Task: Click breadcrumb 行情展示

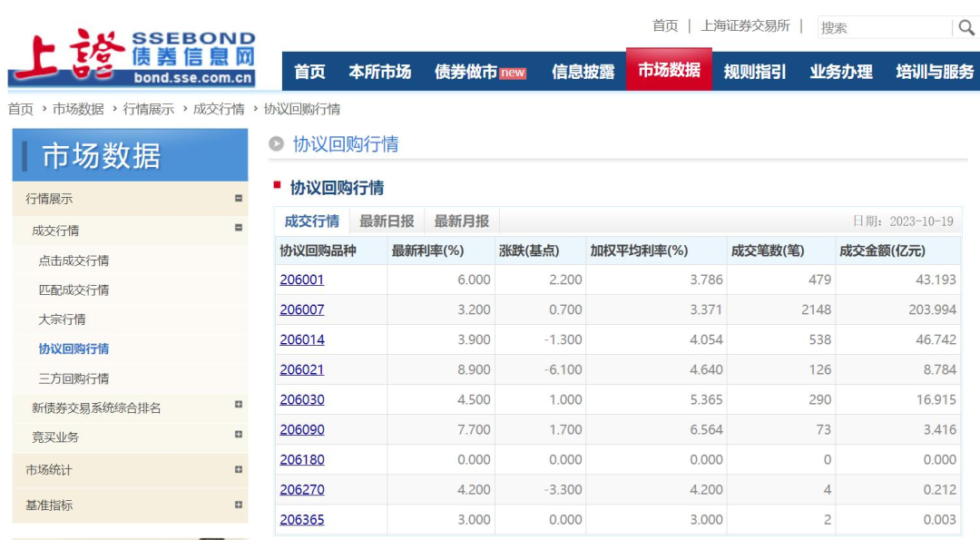Action: pyautogui.click(x=148, y=110)
